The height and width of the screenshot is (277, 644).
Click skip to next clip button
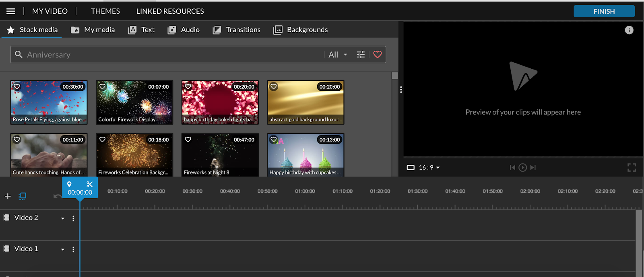coord(533,168)
